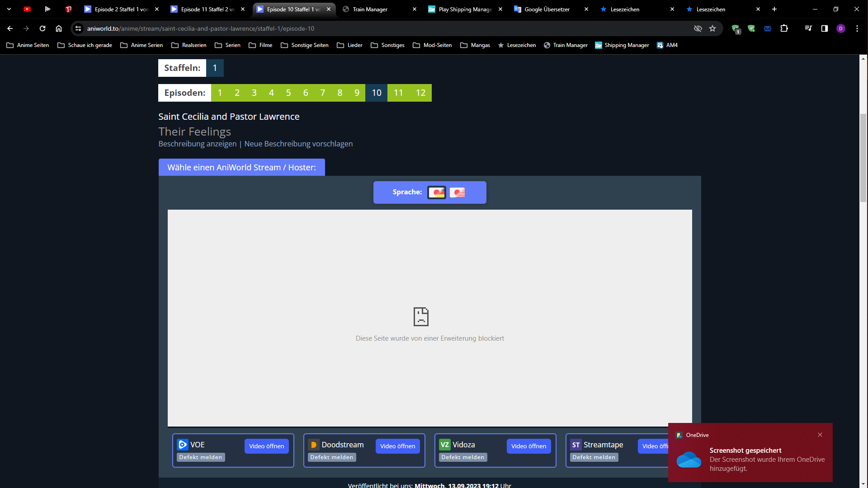Viewport: 868px width, 488px height.
Task: Click the Streamtape ST icon
Action: point(576,445)
